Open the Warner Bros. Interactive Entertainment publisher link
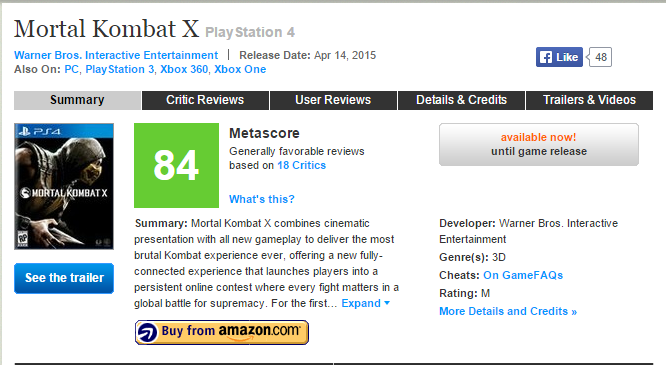 116,55
